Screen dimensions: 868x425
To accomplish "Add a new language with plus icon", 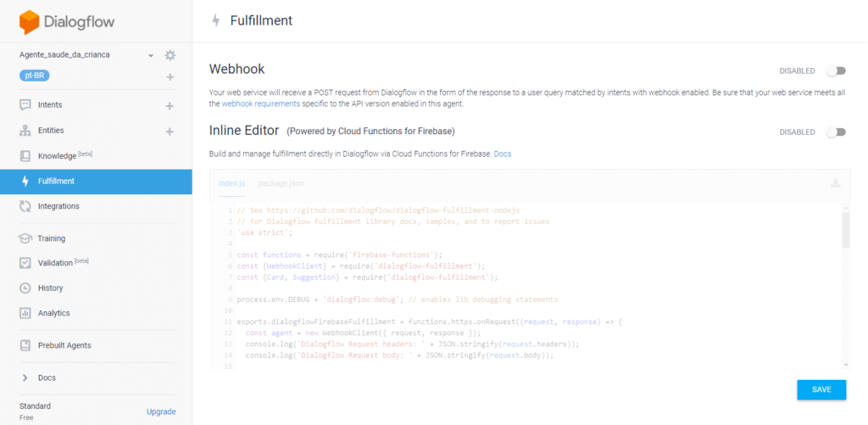I will pyautogui.click(x=170, y=77).
